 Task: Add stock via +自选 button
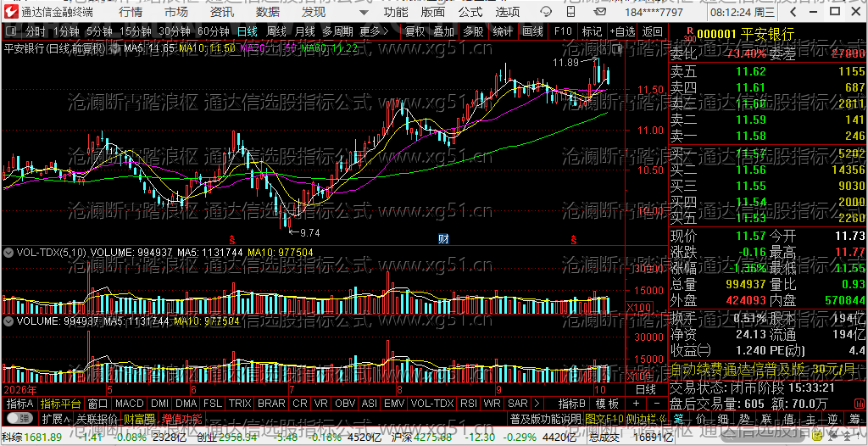pos(623,31)
